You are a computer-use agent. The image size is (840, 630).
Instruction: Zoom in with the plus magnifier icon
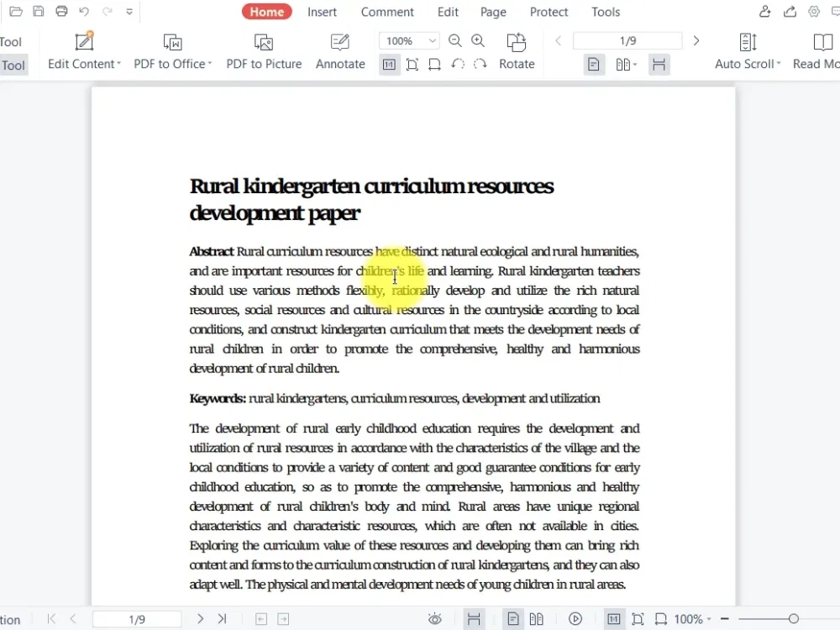point(478,40)
